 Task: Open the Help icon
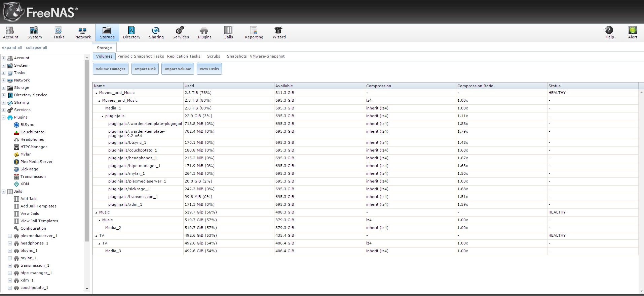pos(609,33)
